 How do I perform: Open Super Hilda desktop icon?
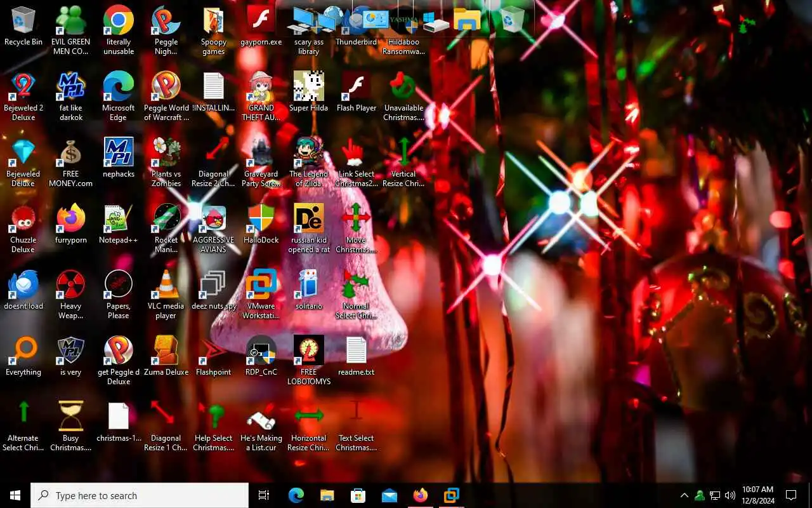pos(309,93)
